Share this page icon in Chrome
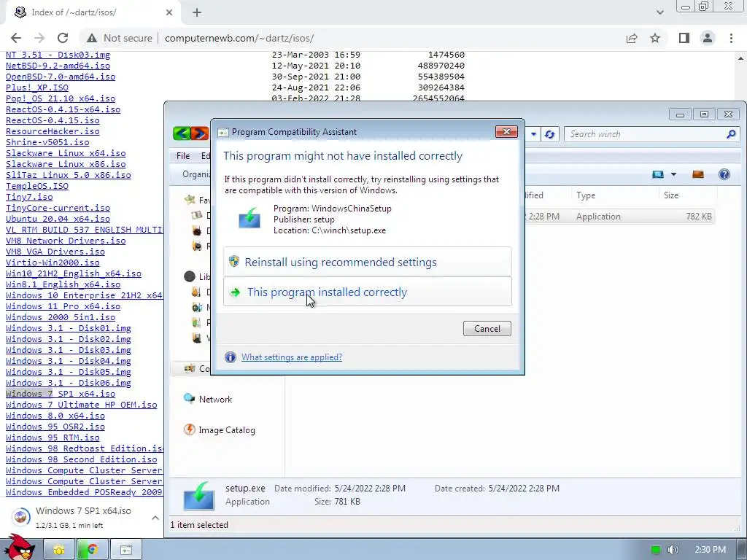 click(x=632, y=38)
